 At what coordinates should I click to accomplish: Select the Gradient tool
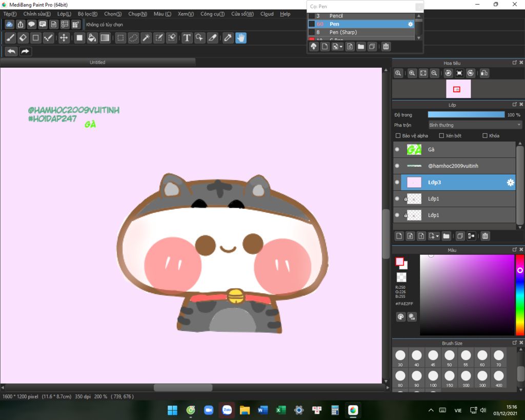point(105,38)
